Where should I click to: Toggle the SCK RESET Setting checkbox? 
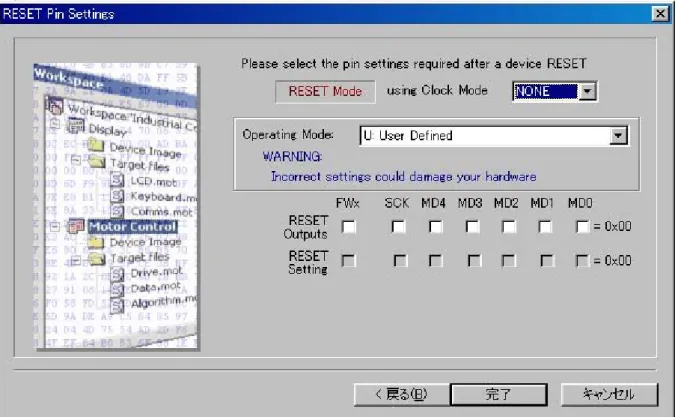[400, 260]
